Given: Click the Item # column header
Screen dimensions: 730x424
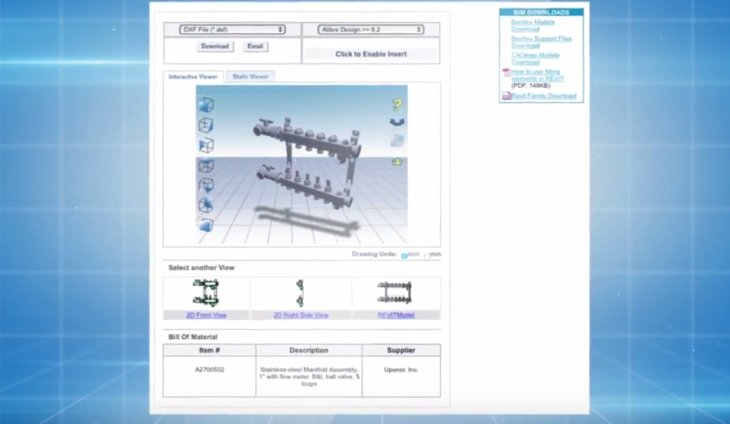Looking at the screenshot, I should (210, 350).
